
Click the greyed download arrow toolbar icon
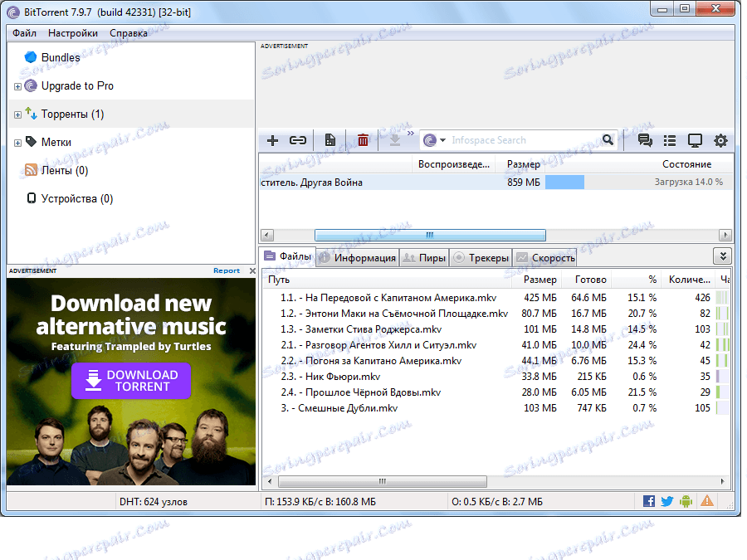(394, 140)
